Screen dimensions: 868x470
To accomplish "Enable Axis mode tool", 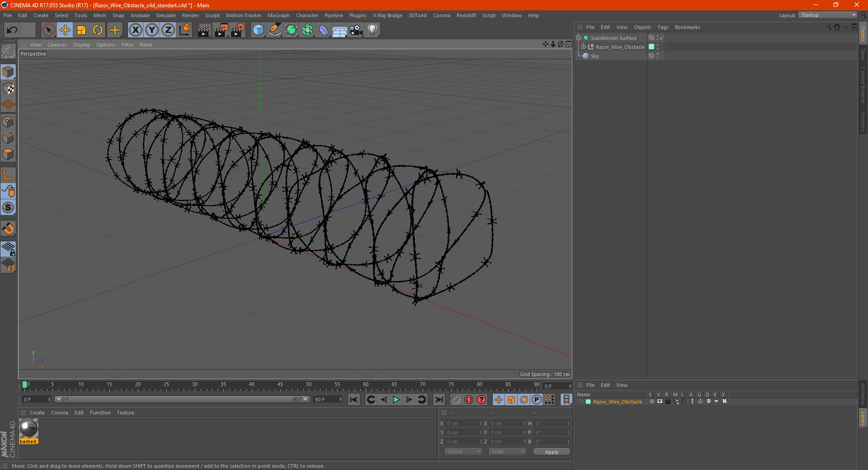I will [8, 175].
